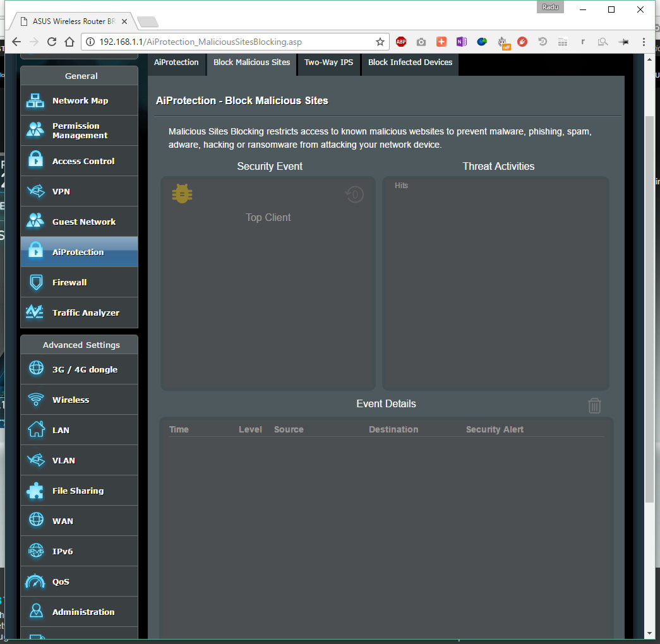
Task: Open Wireless settings label
Action: [71, 400]
